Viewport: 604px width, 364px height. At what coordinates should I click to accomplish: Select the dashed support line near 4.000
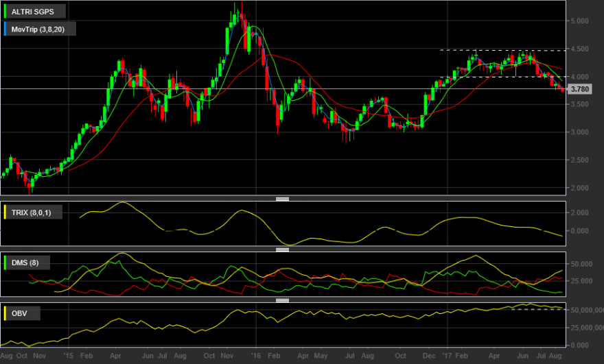503,77
